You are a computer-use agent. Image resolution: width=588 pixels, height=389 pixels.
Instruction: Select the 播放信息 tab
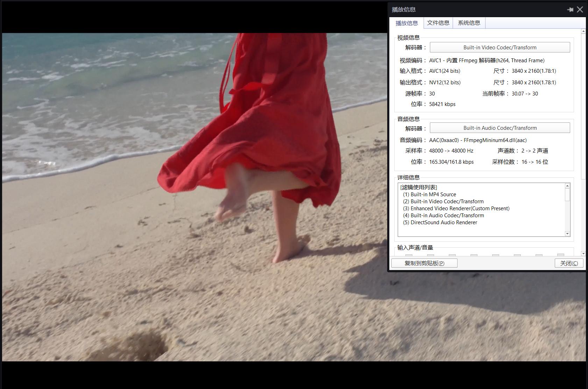tap(407, 23)
